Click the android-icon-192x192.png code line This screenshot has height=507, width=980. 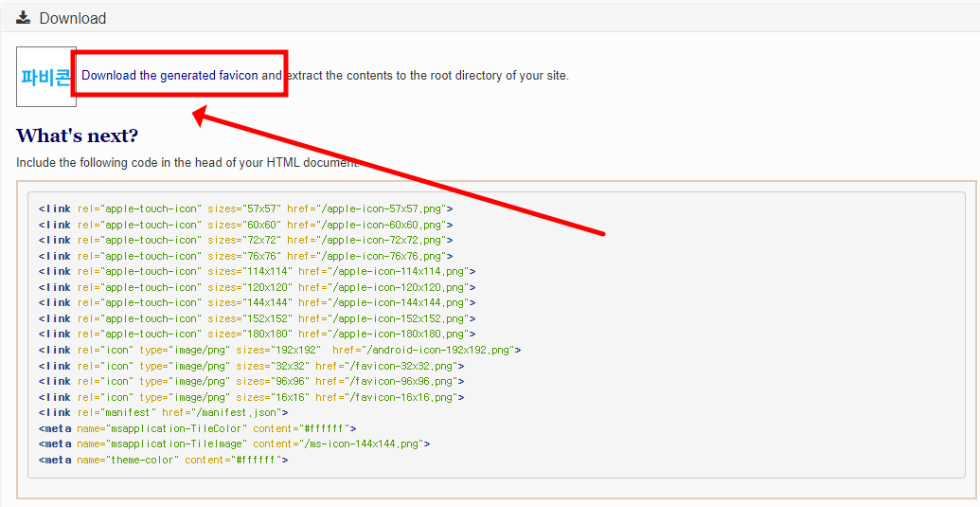tap(279, 350)
